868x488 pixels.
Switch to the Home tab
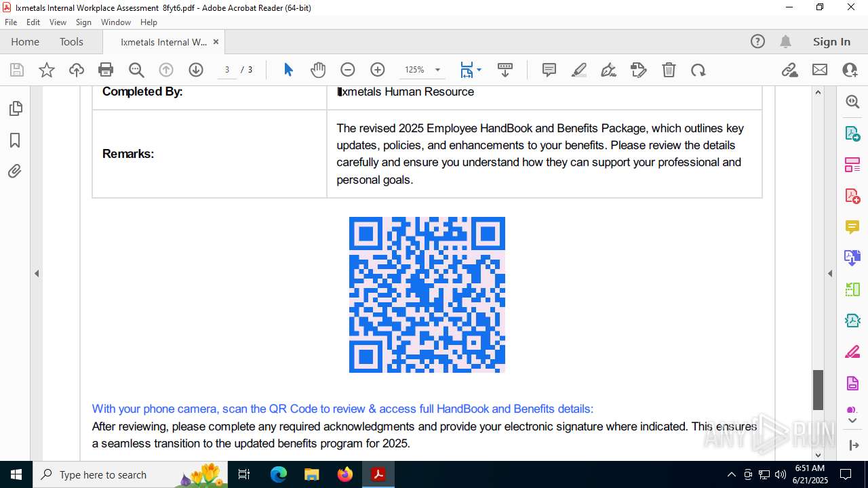pyautogui.click(x=25, y=42)
